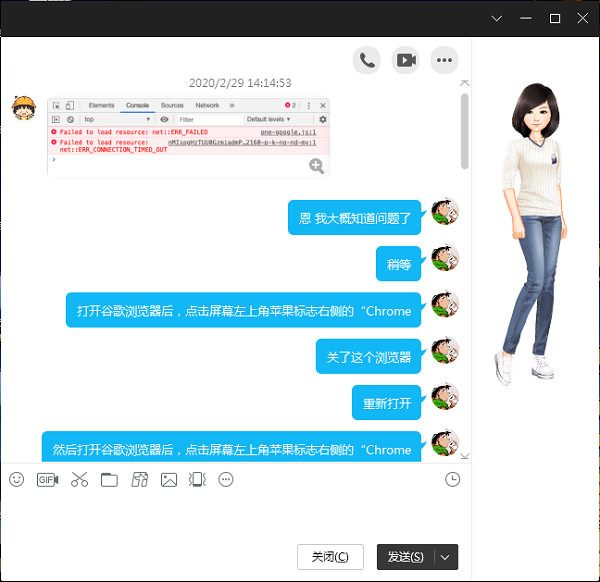Close the chat window
This screenshot has height=582, width=600.
click(583, 18)
